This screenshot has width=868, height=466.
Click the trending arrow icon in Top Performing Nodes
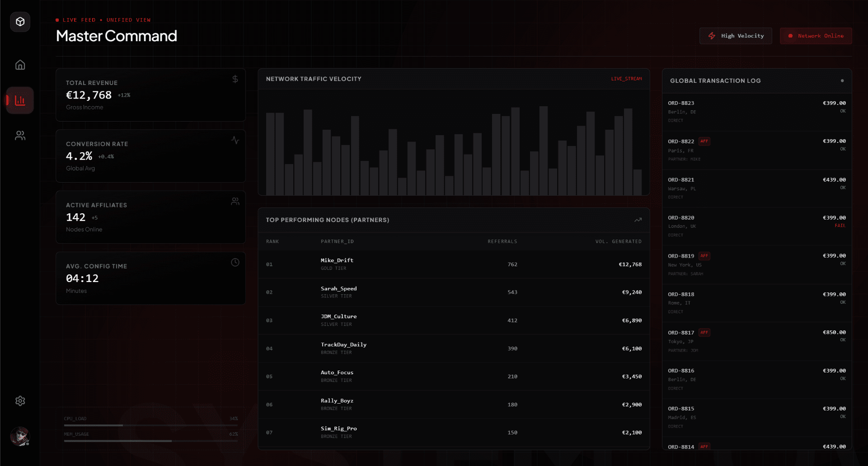[x=638, y=220]
